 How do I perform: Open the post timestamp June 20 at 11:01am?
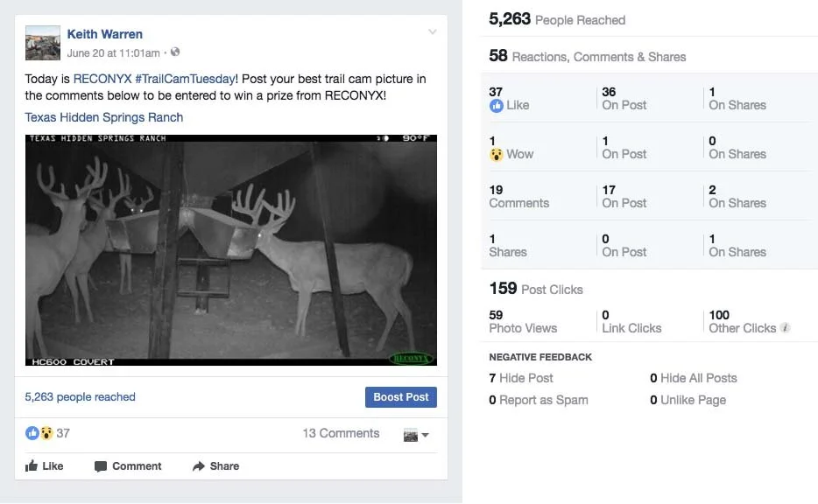tap(113, 53)
